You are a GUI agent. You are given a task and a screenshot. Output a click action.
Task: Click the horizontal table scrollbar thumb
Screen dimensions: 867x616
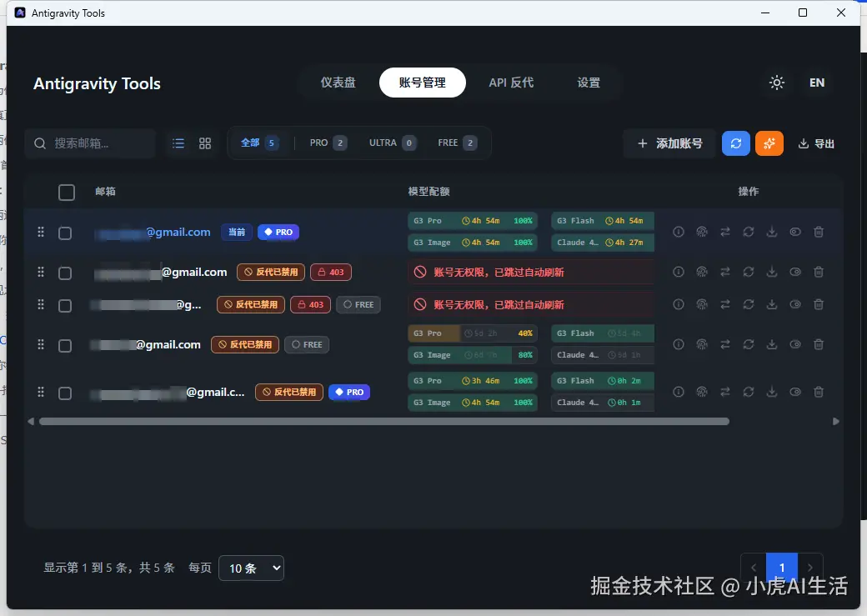pyautogui.click(x=384, y=421)
